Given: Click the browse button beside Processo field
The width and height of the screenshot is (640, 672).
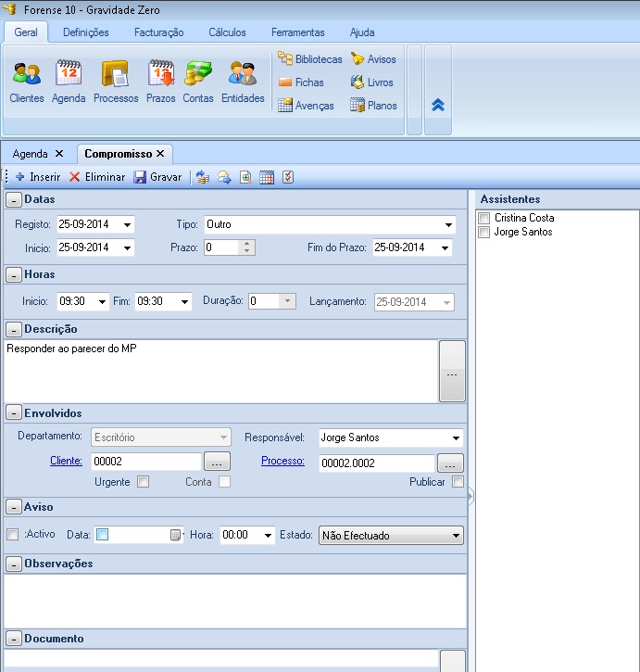Looking at the screenshot, I should point(450,463).
